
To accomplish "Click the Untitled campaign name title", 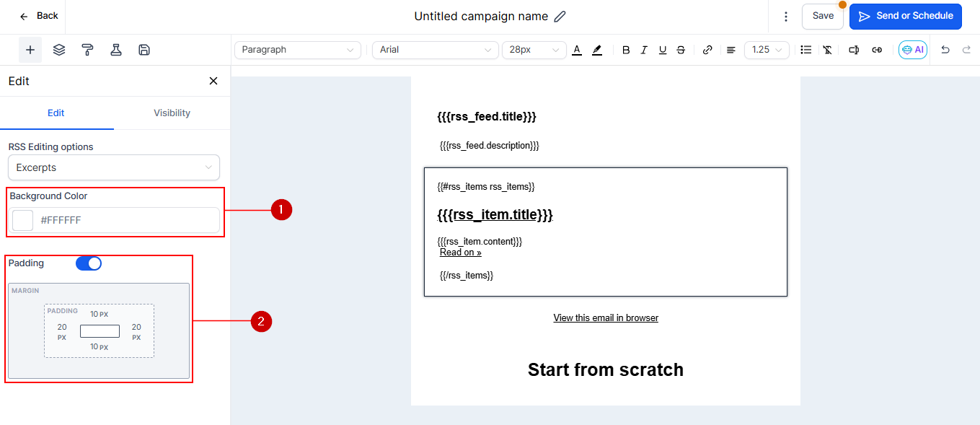I will (481, 16).
